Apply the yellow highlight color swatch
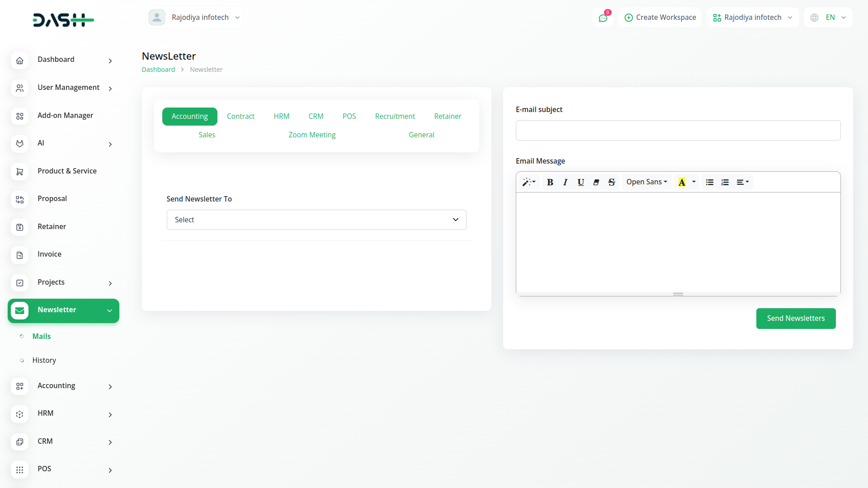Screen dimensions: 868x488 click(682, 182)
